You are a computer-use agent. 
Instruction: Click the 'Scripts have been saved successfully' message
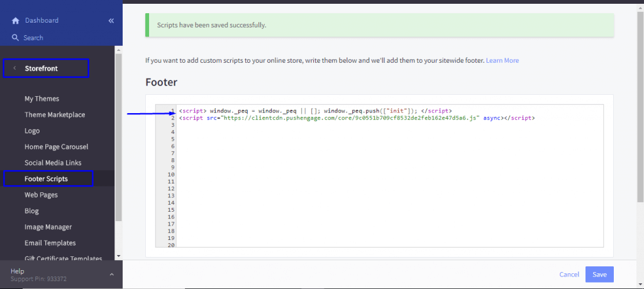(211, 25)
